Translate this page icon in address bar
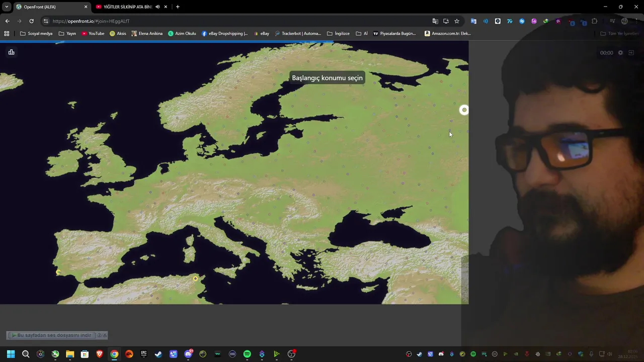 (435, 21)
